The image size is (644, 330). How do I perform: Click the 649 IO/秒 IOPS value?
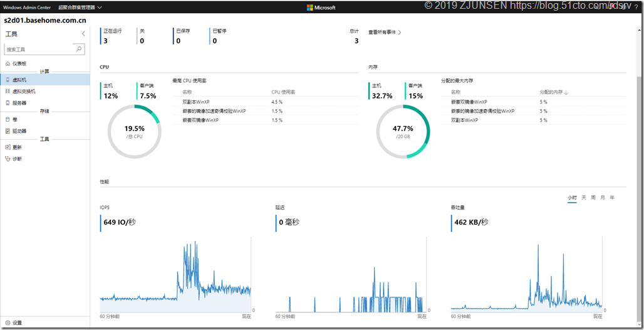(x=120, y=222)
